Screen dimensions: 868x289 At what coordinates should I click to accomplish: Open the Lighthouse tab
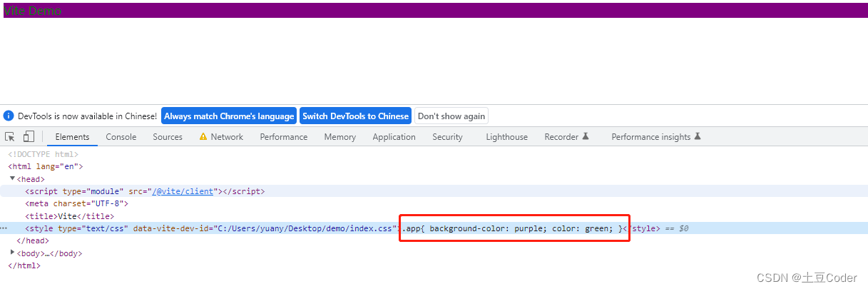pyautogui.click(x=506, y=137)
